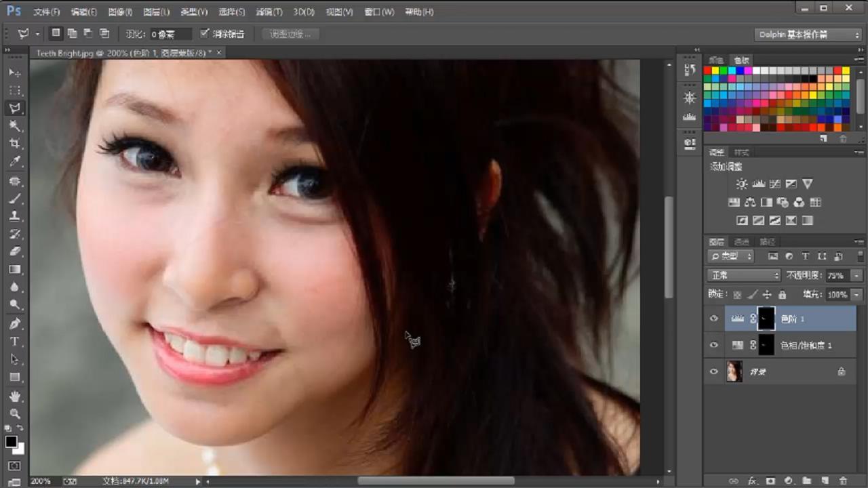Add a Curves adjustment

774,184
